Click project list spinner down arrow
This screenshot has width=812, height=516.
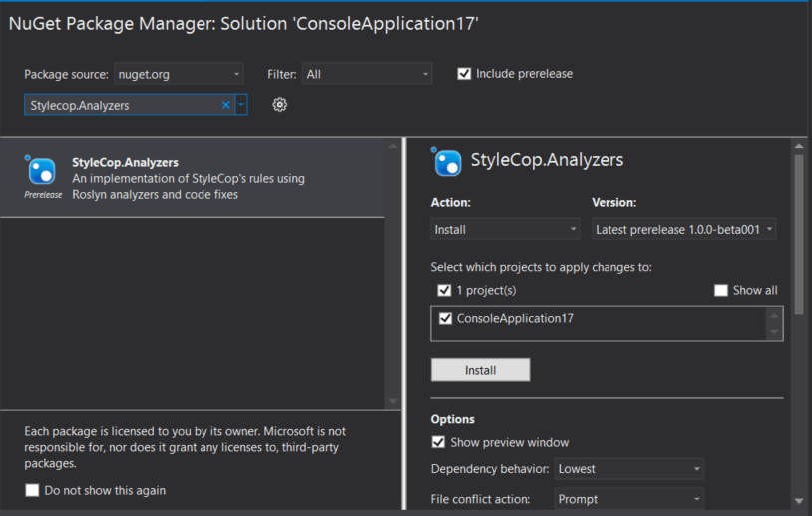[774, 332]
